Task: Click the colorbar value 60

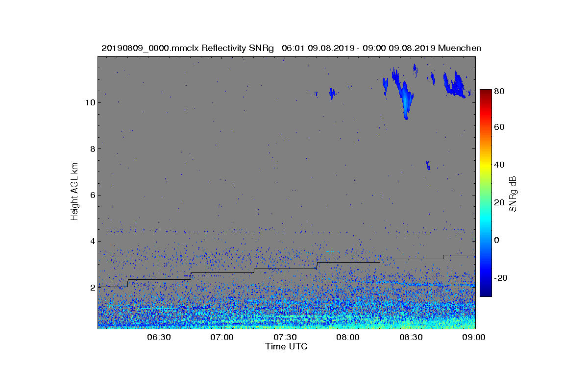Action: [500, 127]
